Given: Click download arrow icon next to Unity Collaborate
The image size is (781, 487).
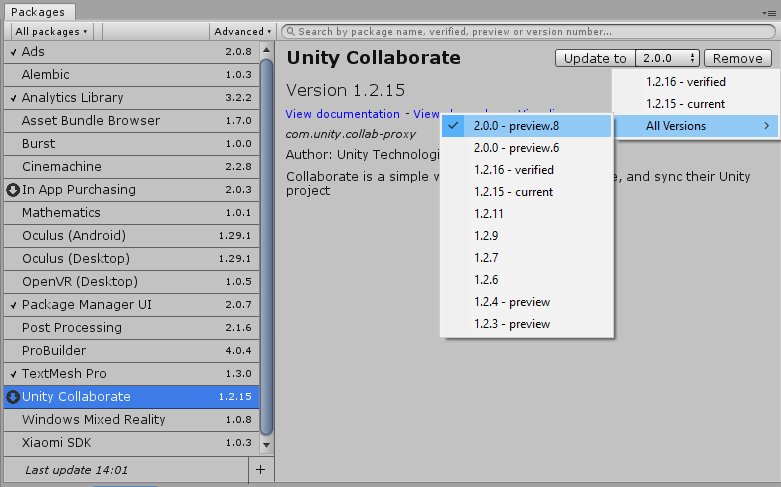Looking at the screenshot, I should pos(13,397).
